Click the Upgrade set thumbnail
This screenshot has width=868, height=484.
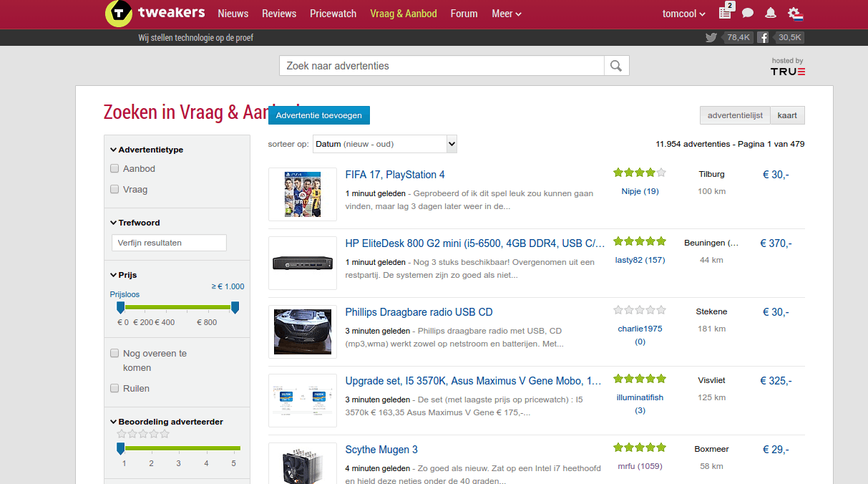click(303, 400)
